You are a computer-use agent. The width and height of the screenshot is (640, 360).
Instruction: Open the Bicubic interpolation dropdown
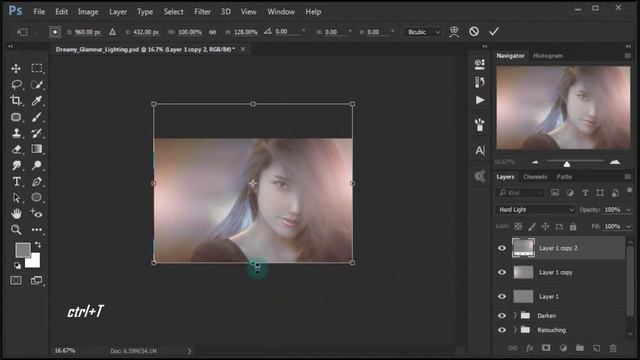coord(423,32)
